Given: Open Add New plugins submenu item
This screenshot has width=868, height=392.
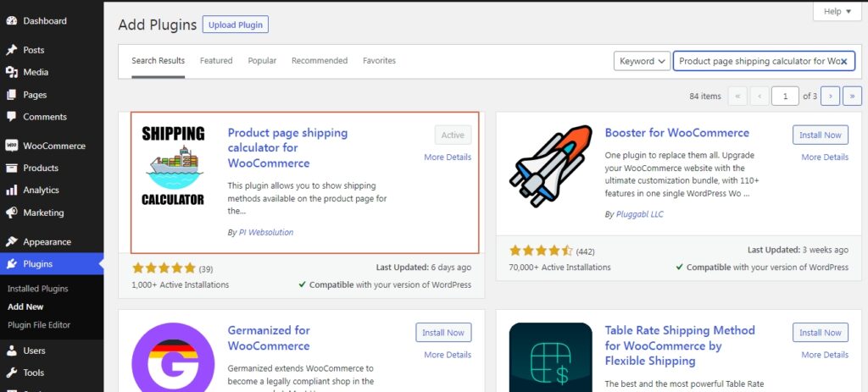Looking at the screenshot, I should [x=25, y=306].
